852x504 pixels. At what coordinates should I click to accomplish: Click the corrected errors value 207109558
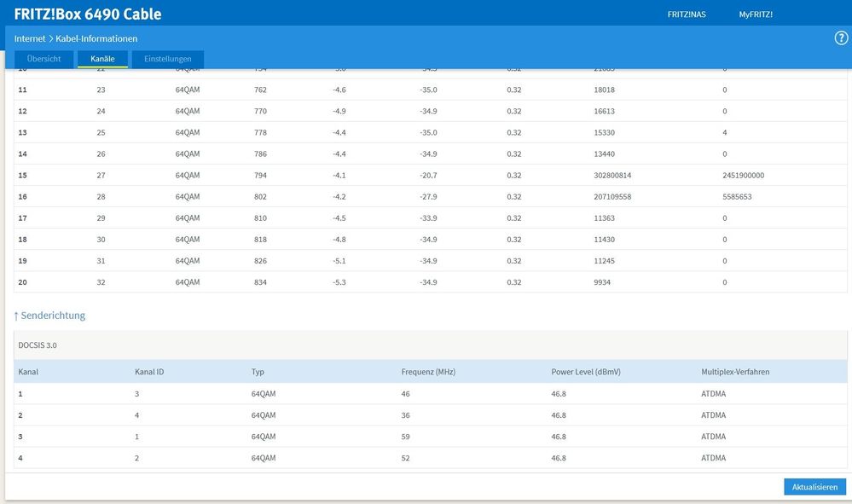click(x=612, y=197)
